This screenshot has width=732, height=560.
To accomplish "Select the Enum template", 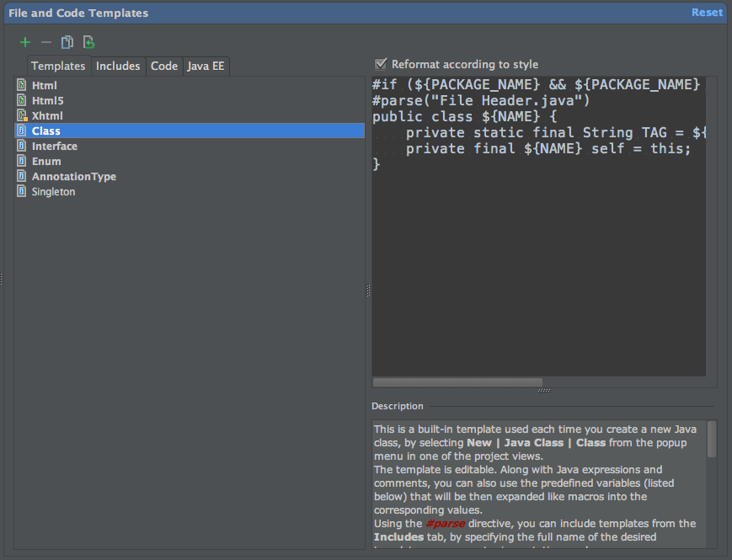I will coord(190,161).
